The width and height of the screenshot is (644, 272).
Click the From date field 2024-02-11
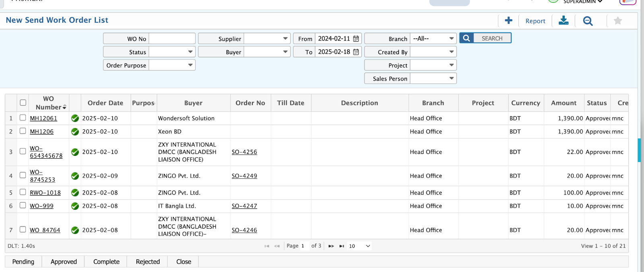pyautogui.click(x=334, y=39)
